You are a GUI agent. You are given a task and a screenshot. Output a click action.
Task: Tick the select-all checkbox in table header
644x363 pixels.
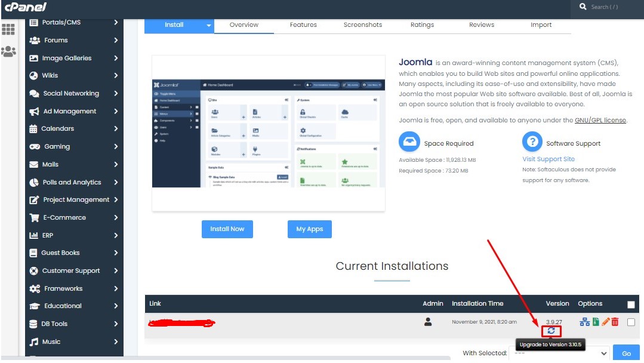click(x=631, y=304)
